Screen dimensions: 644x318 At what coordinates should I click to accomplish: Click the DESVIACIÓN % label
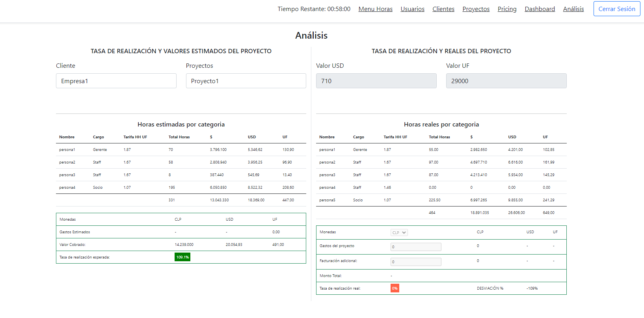pyautogui.click(x=490, y=288)
